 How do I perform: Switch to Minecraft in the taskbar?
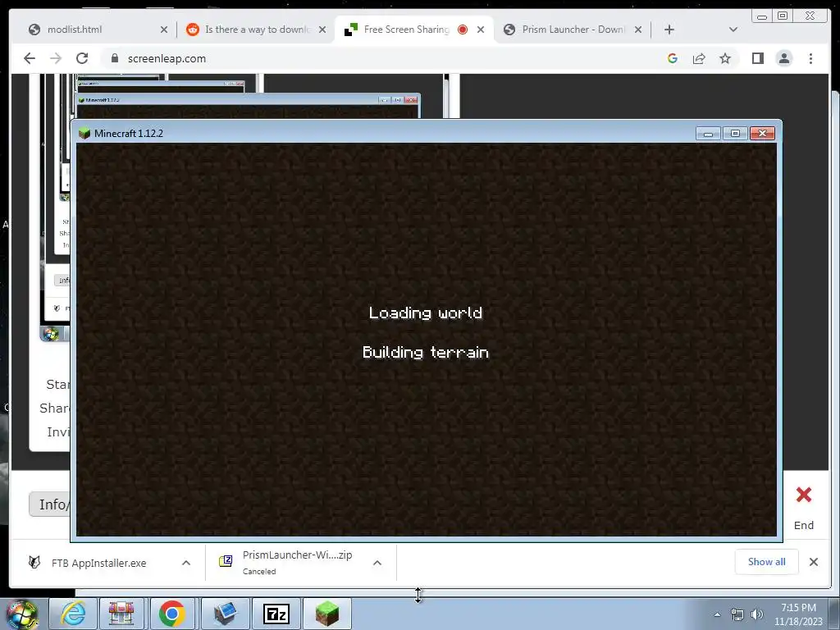coord(327,614)
